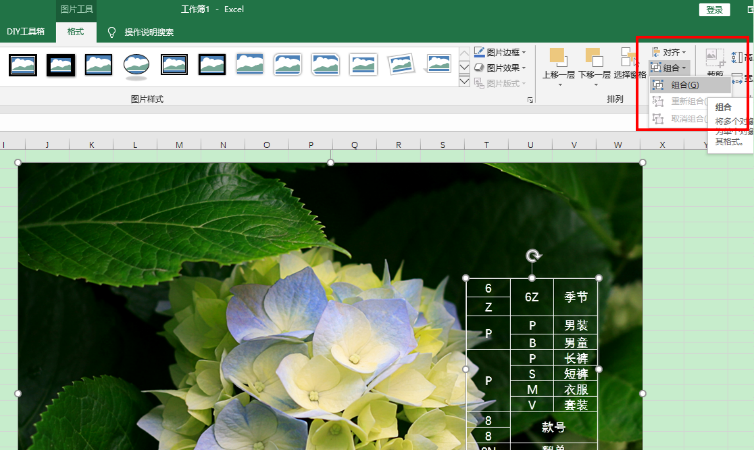Select column X header
This screenshot has height=450, width=754.
[662, 145]
